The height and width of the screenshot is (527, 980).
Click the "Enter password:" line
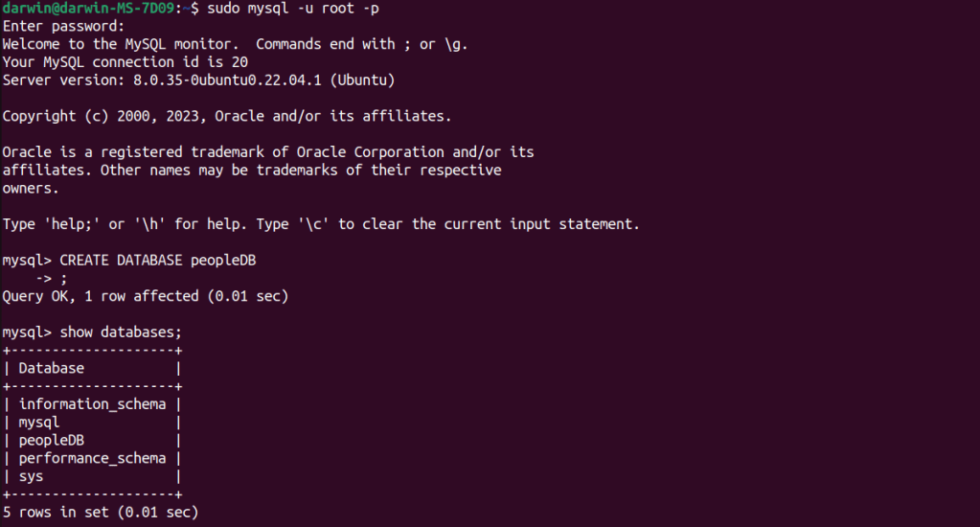tap(63, 27)
